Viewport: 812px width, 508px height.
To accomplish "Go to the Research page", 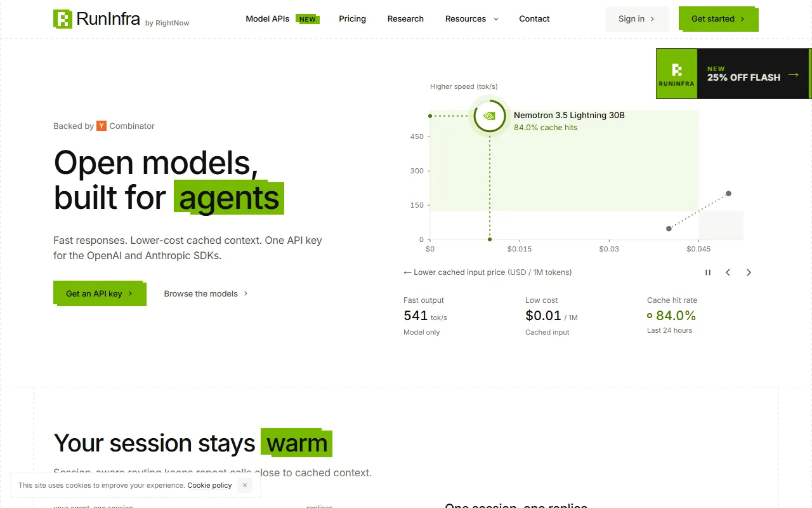I will 405,19.
